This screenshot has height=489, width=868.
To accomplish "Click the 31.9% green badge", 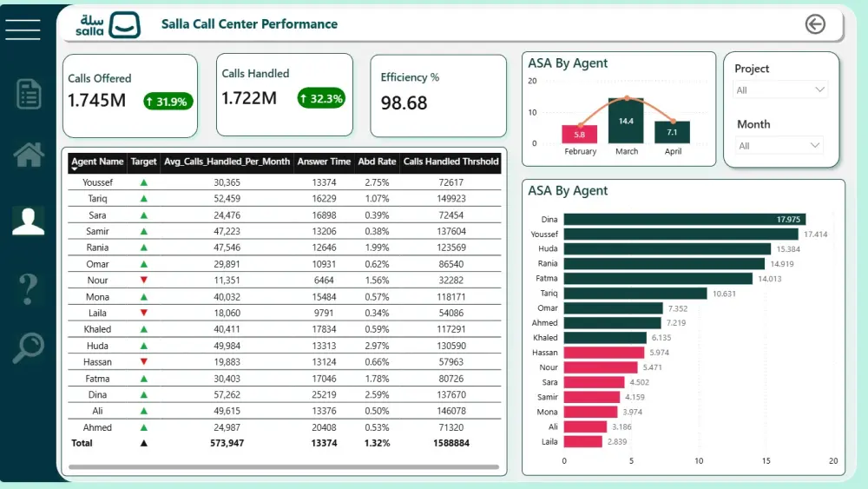I will [168, 102].
